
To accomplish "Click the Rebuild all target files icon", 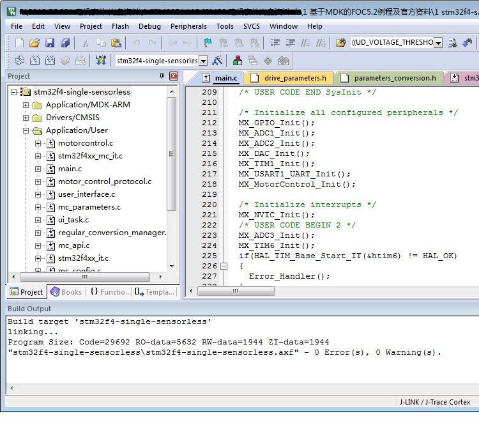I will [x=50, y=61].
